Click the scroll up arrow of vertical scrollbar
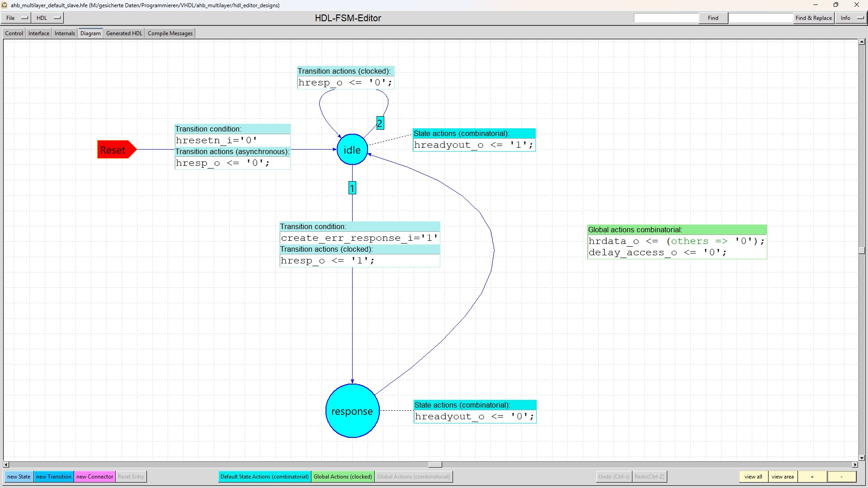The height and width of the screenshot is (488, 868). (862, 42)
